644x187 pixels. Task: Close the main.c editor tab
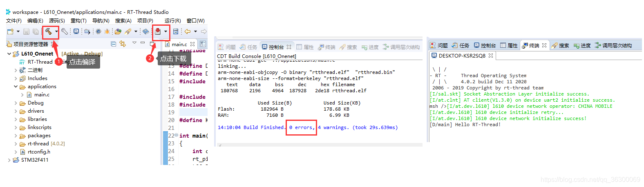click(x=192, y=44)
